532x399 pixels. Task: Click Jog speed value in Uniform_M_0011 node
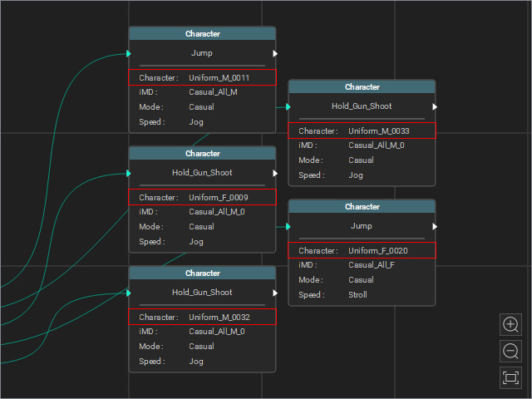click(196, 122)
